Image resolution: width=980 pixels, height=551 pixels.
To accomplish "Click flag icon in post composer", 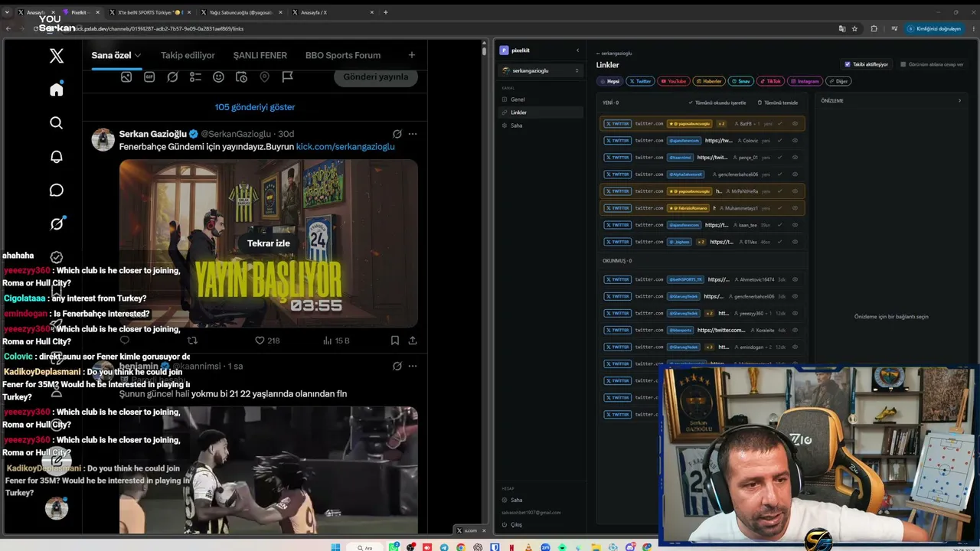I will tap(287, 77).
